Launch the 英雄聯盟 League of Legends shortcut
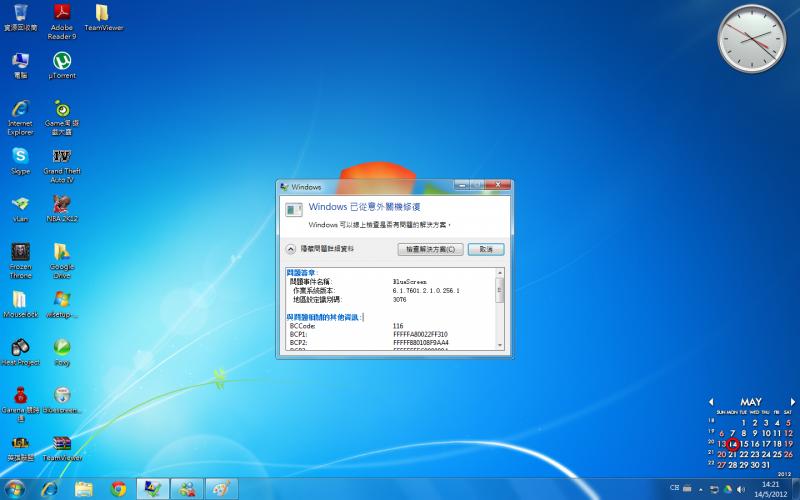Viewport: 800px width, 500px height. pos(20,448)
